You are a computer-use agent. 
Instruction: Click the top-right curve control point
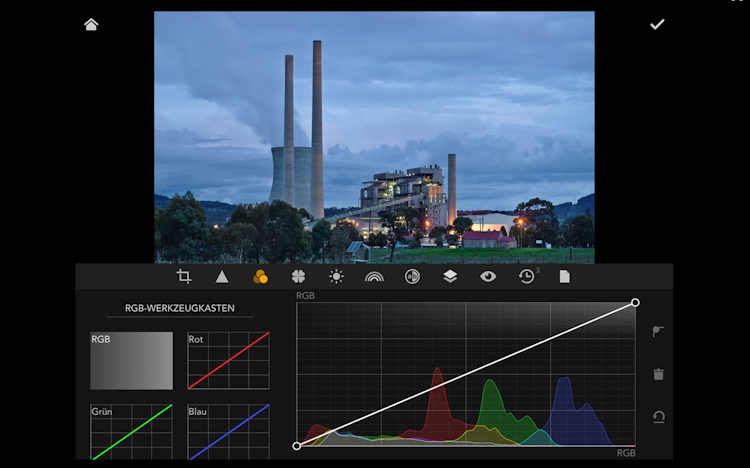pyautogui.click(x=635, y=302)
